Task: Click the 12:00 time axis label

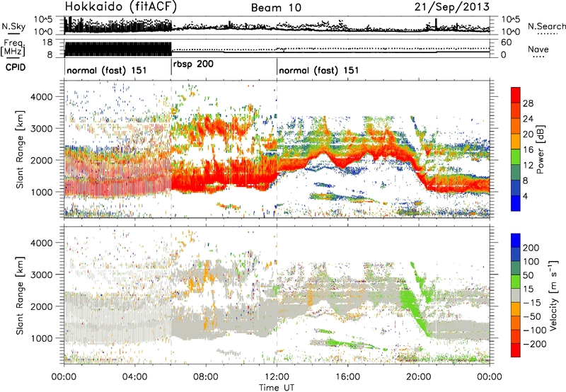Action: [277, 377]
